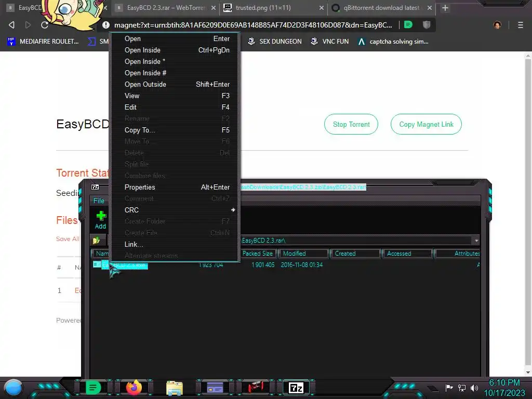This screenshot has height=399, width=532.
Task: Choose Link... in the context menu
Action: (x=176, y=244)
